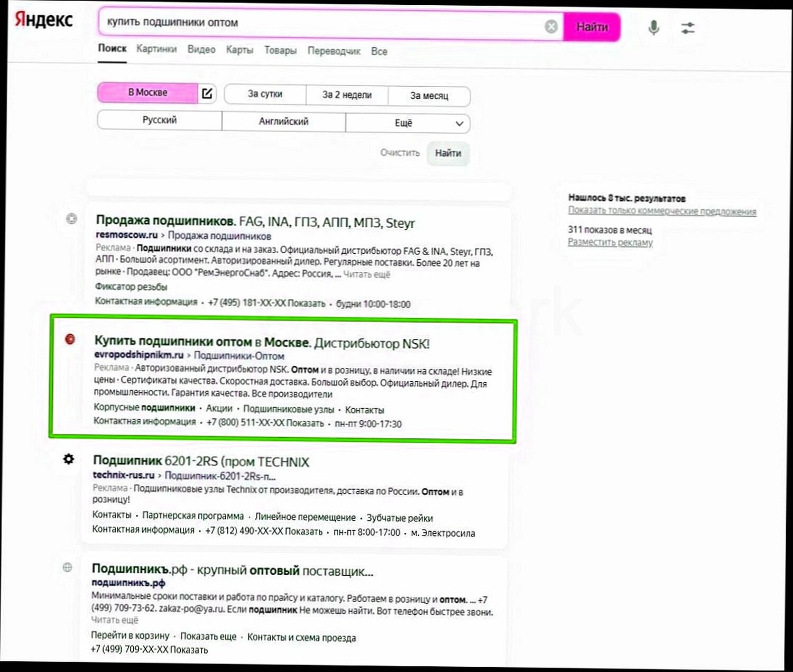793x672 pixels.
Task: Click the pink Найти search button
Action: click(x=592, y=27)
